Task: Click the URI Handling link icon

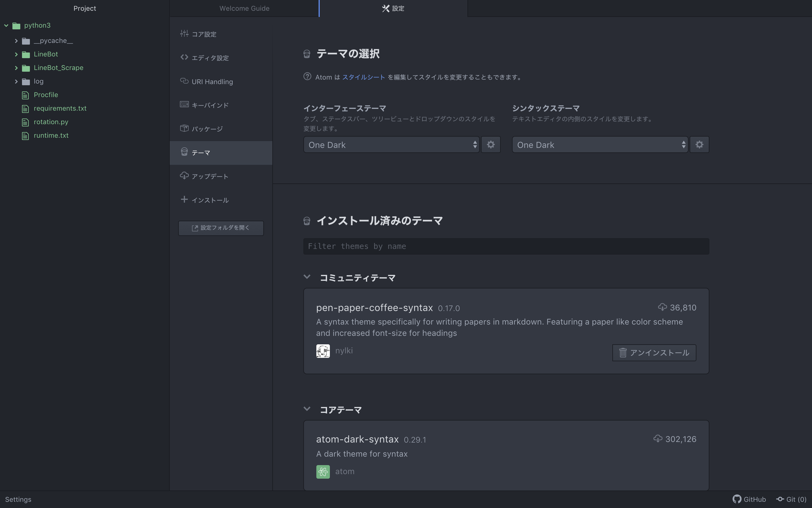Action: coord(184,81)
